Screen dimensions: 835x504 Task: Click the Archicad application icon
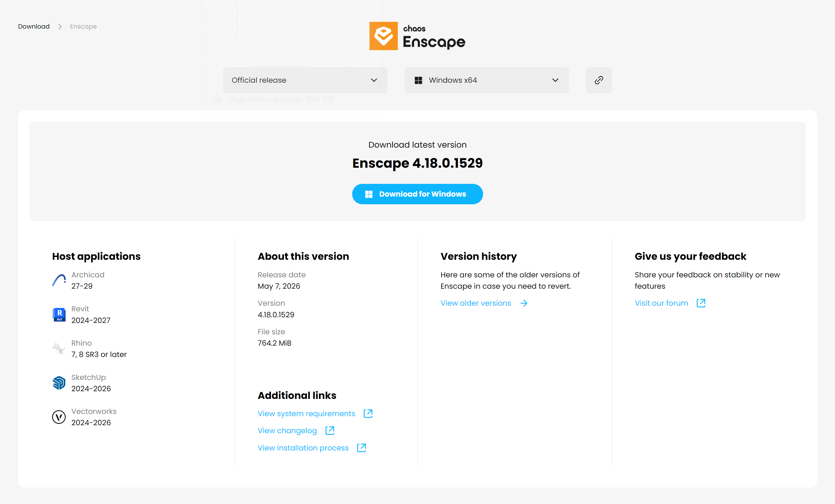pos(59,280)
